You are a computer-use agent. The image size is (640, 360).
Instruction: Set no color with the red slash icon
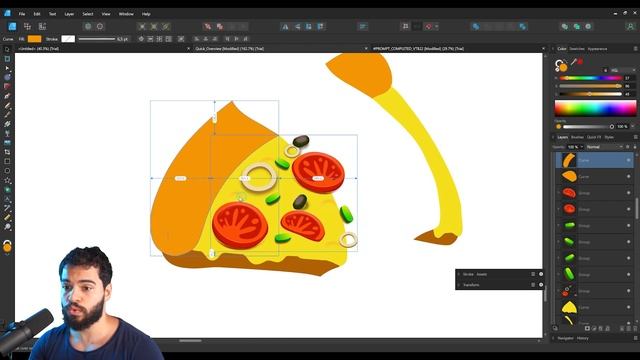pyautogui.click(x=580, y=62)
